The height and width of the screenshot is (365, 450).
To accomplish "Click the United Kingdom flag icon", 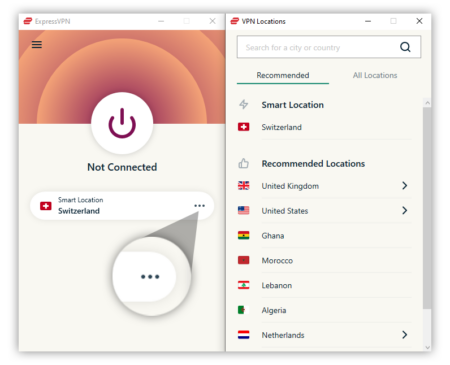I will click(244, 186).
